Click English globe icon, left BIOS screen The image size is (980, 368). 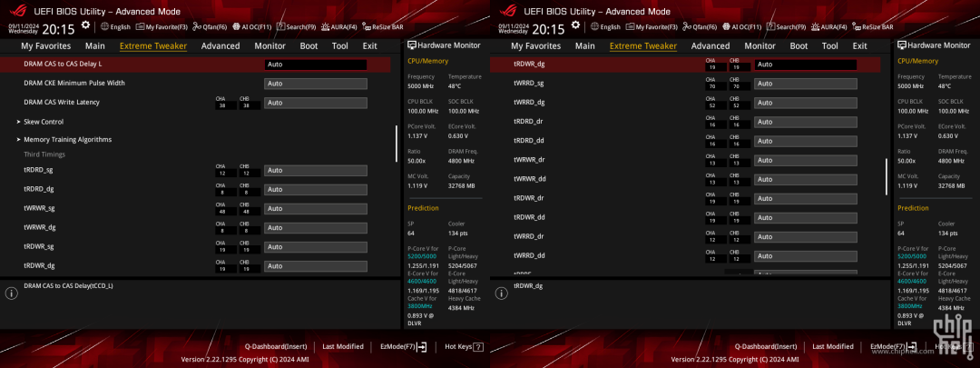pyautogui.click(x=104, y=27)
